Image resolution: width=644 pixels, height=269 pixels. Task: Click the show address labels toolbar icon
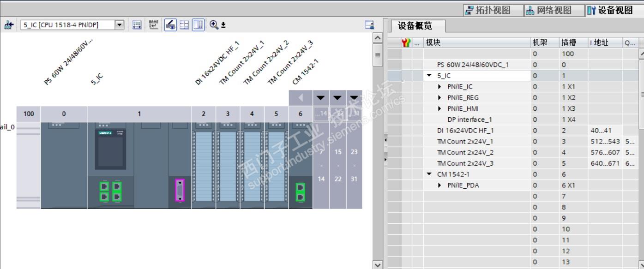point(137,25)
